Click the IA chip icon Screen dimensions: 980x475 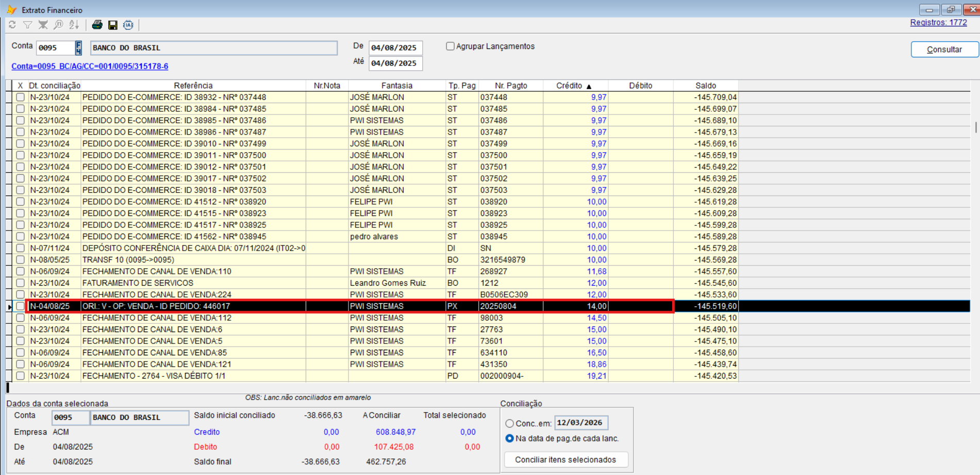tap(128, 25)
